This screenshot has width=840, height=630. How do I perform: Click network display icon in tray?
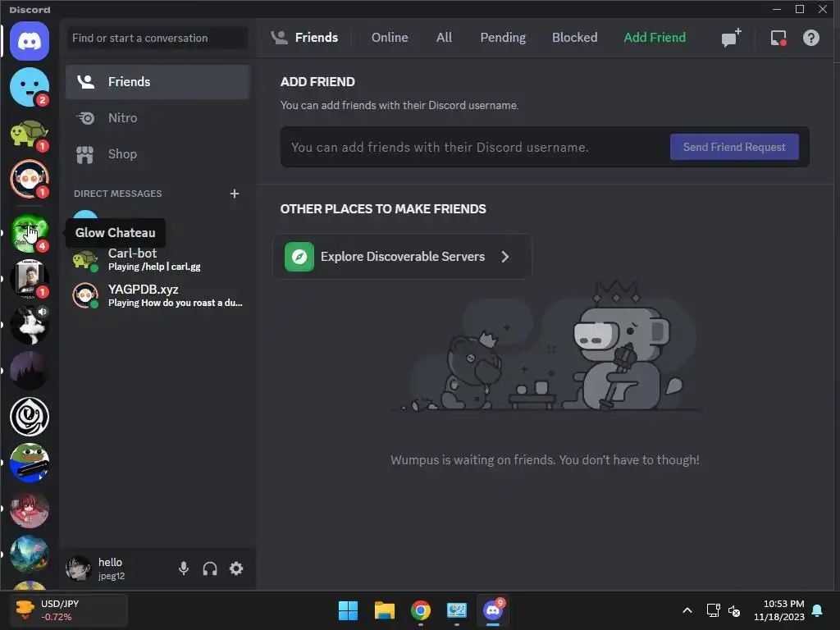coord(713,610)
